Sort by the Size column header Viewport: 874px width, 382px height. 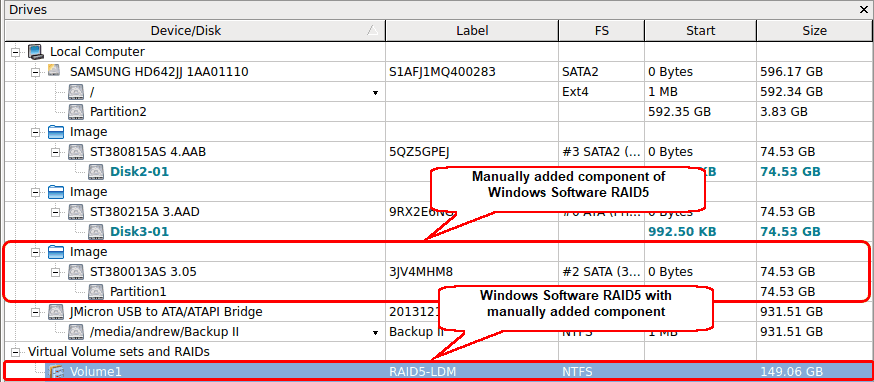point(814,31)
